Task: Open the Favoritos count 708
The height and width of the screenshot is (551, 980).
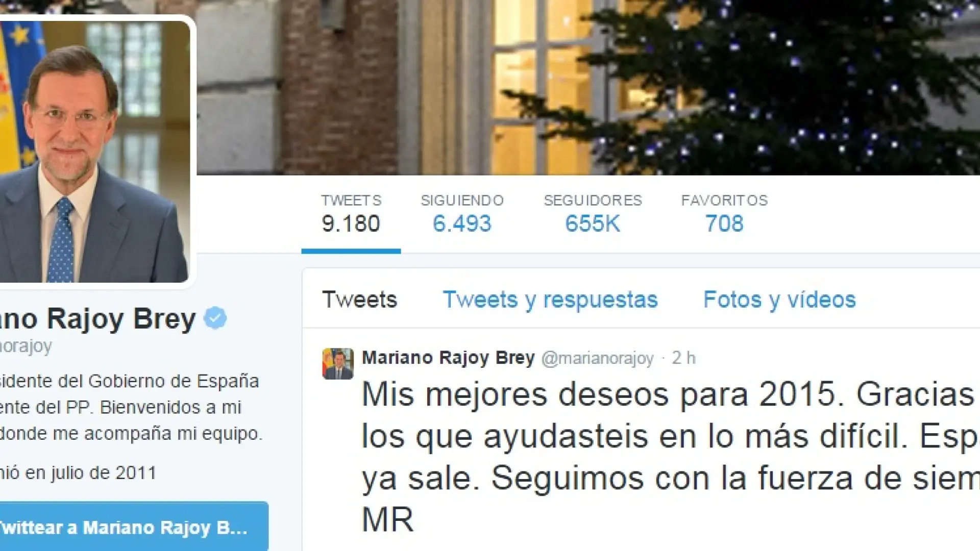Action: 724,214
